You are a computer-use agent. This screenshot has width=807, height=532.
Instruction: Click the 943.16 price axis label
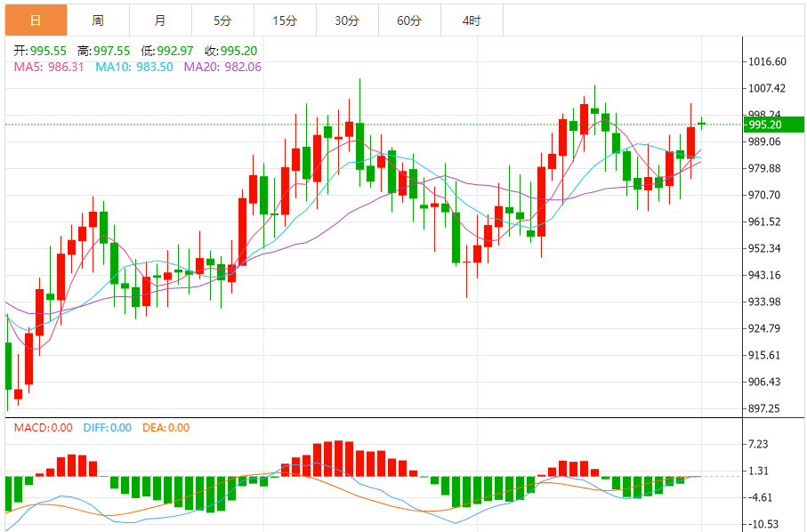[x=764, y=275]
